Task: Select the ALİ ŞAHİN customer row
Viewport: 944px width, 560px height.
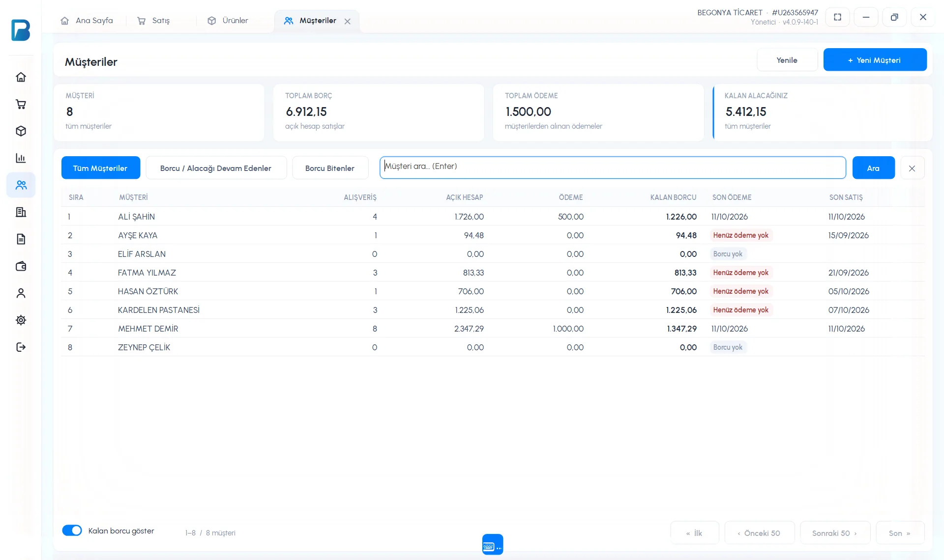Action: [x=493, y=217]
